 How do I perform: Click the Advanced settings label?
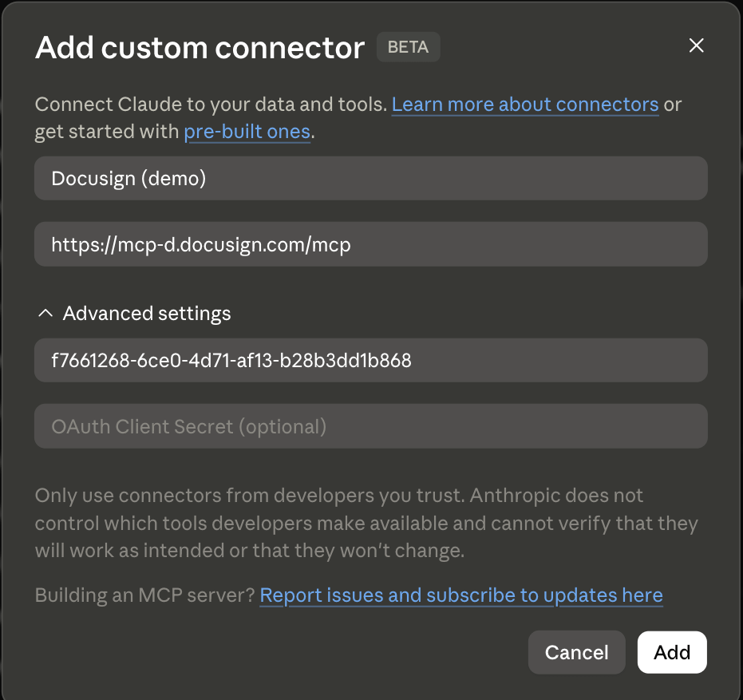coord(147,313)
